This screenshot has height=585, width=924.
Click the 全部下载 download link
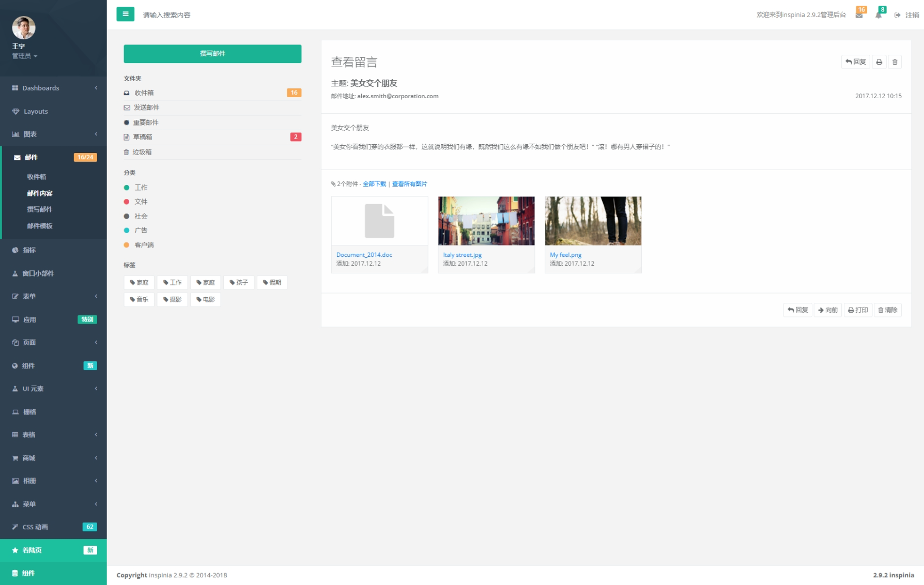coord(374,183)
